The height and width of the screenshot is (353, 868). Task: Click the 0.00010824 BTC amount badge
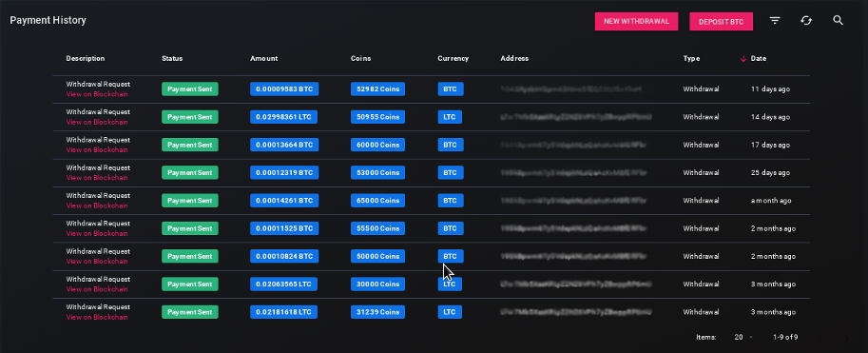tap(284, 256)
